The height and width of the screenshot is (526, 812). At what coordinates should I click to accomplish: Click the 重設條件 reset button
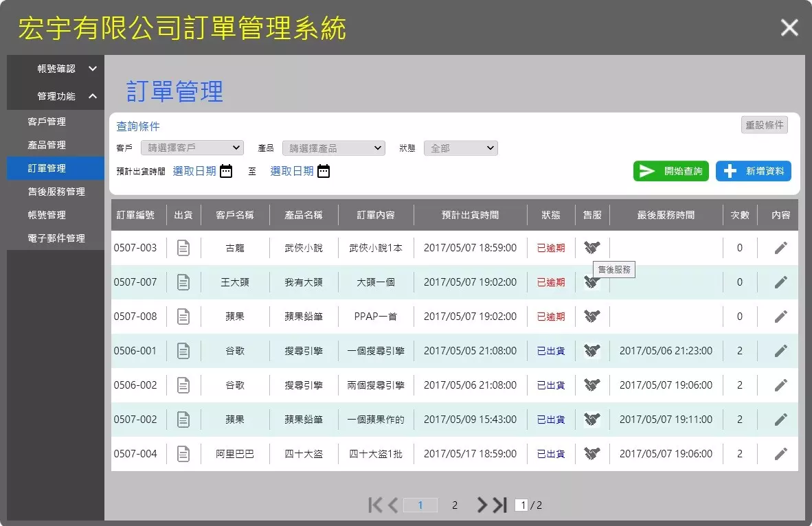[765, 124]
